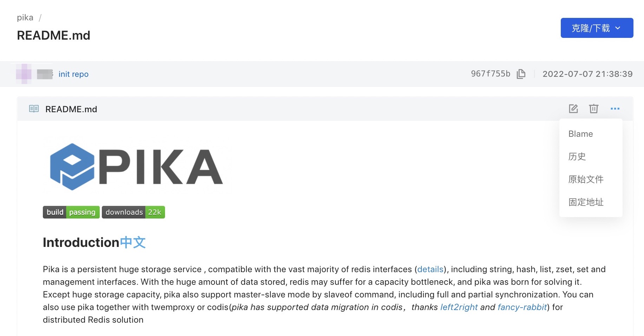Viewport: 644px width, 336px height.
Task: Open the left2right contributor link
Action: pyautogui.click(x=459, y=307)
